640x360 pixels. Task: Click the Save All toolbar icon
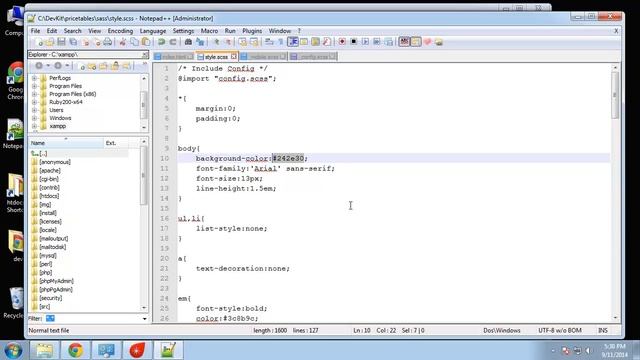73,42
